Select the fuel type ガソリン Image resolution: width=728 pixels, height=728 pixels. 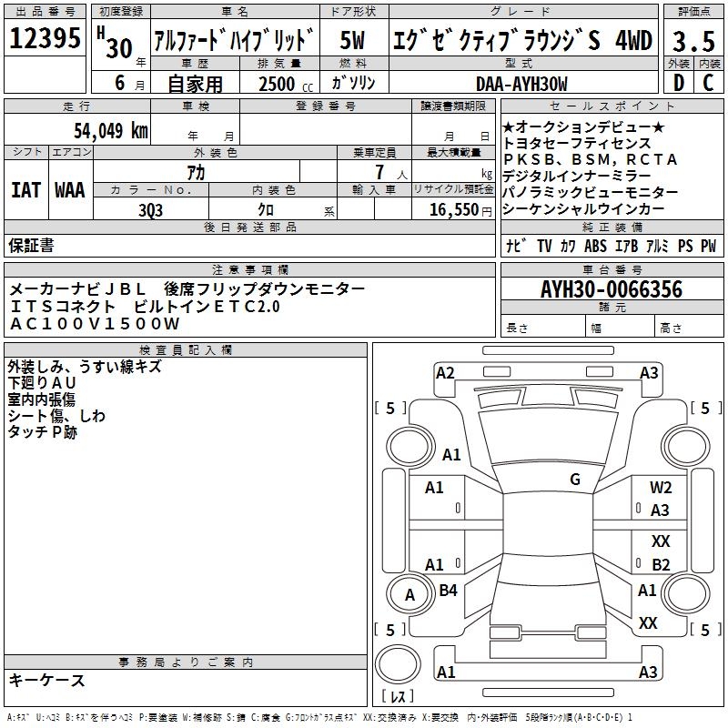coord(353,83)
